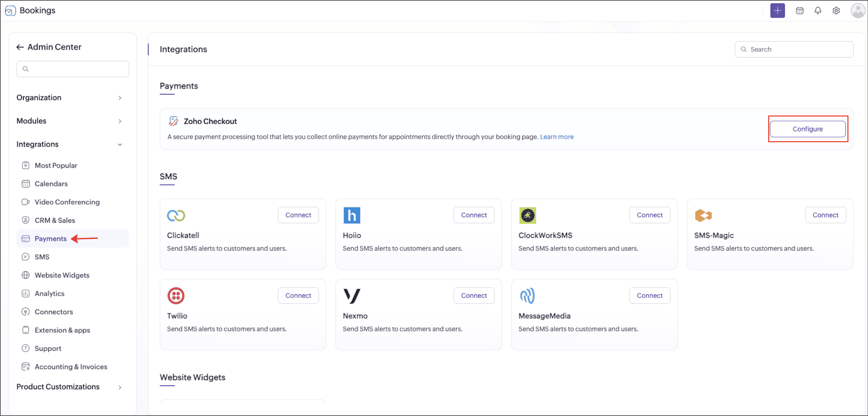Select Accounting & Invoices item
Screen dimensions: 868x416
(x=71, y=367)
